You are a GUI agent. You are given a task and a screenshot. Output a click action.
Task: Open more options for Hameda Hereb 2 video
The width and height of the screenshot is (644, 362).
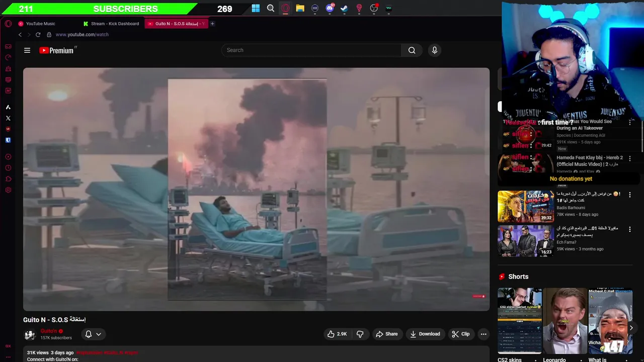pos(629,158)
